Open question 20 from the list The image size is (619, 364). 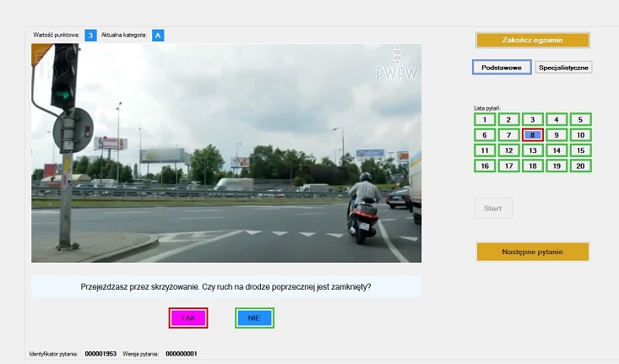[x=581, y=166]
